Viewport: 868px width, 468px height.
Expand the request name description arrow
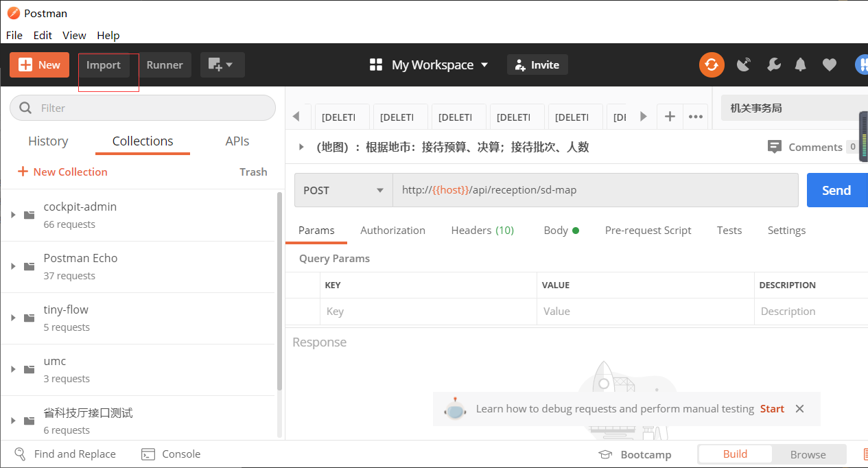coord(301,147)
